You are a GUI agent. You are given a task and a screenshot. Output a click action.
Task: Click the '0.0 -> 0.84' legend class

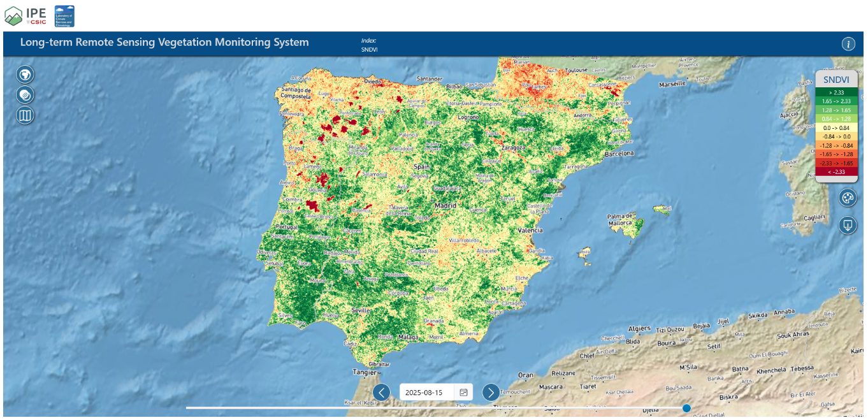835,127
